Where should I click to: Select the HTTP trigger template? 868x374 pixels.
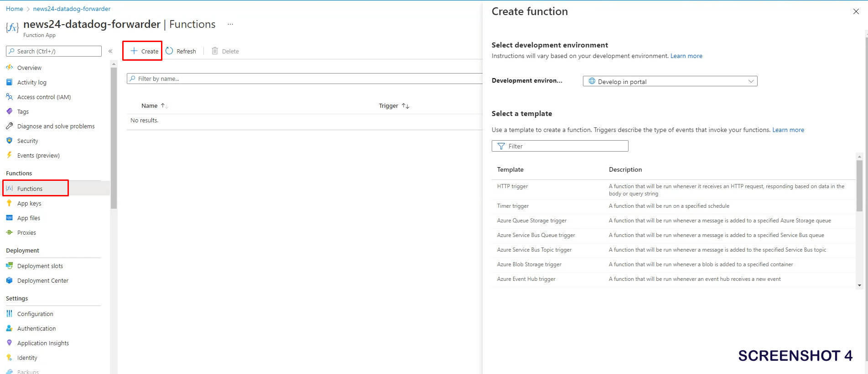[x=512, y=186]
